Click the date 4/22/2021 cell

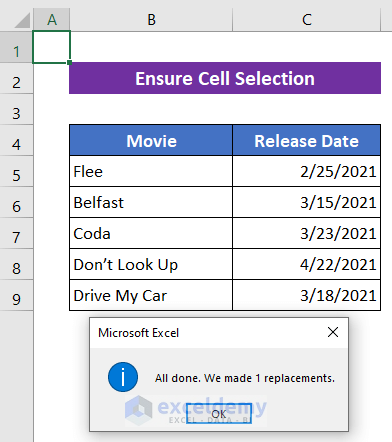[x=306, y=264]
